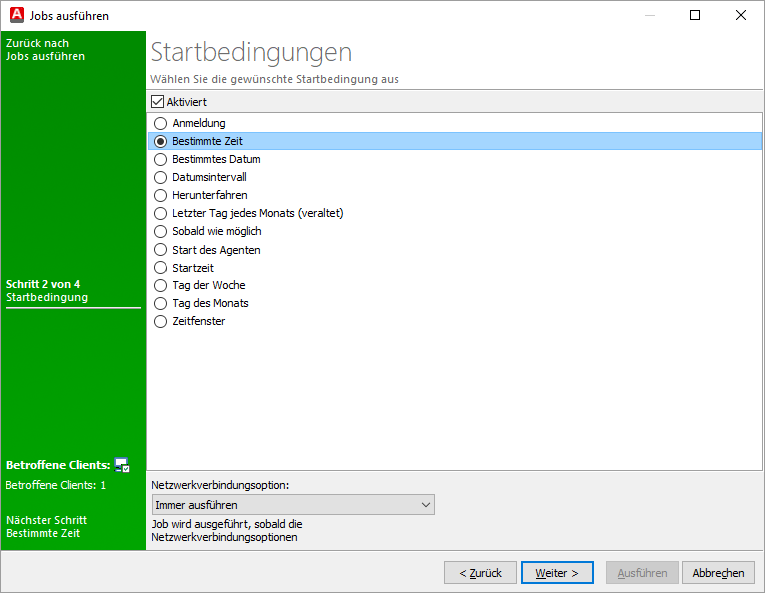Select Tag des Monats radio option
The height and width of the screenshot is (593, 765).
[161, 303]
